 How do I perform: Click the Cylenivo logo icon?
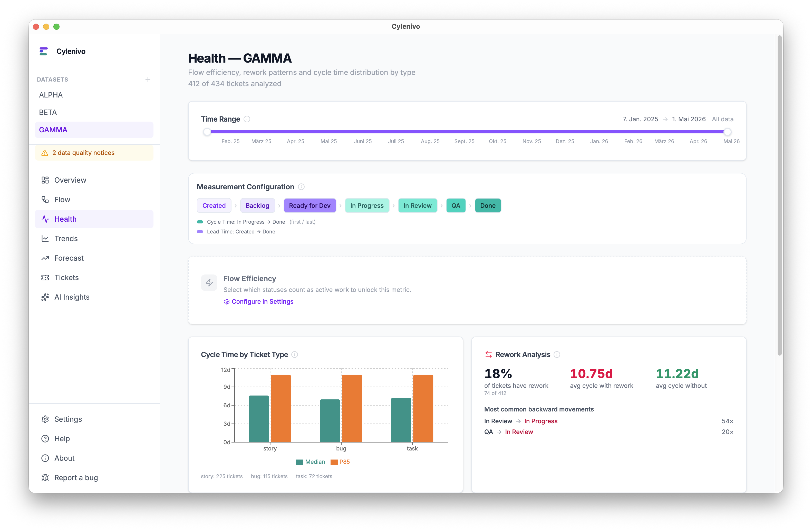point(44,52)
